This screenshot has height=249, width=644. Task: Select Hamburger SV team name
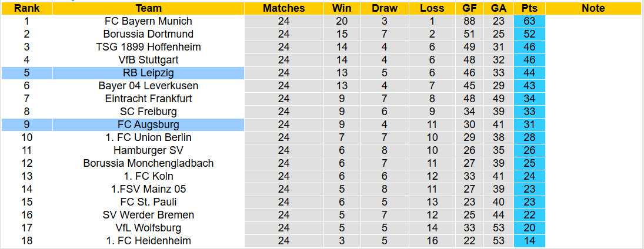[x=148, y=150]
